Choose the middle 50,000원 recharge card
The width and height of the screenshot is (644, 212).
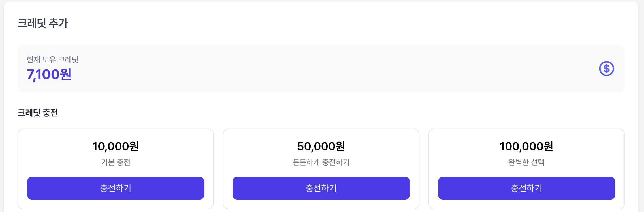(x=321, y=169)
